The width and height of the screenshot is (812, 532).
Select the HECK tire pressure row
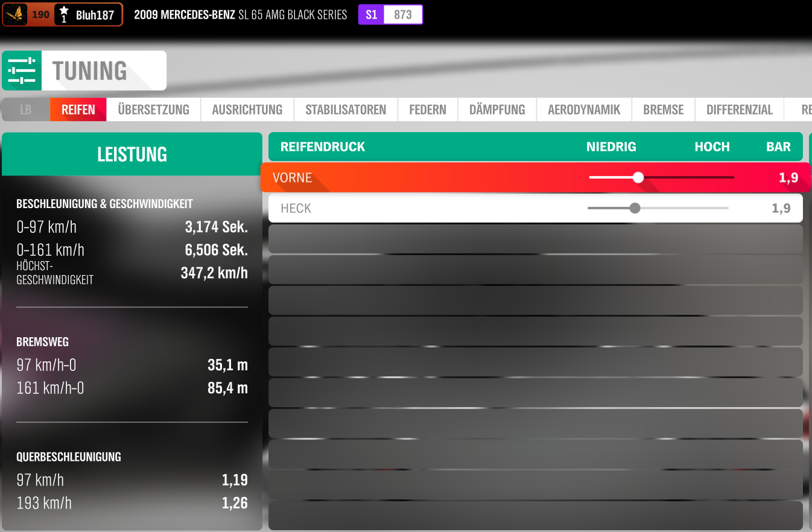point(536,208)
